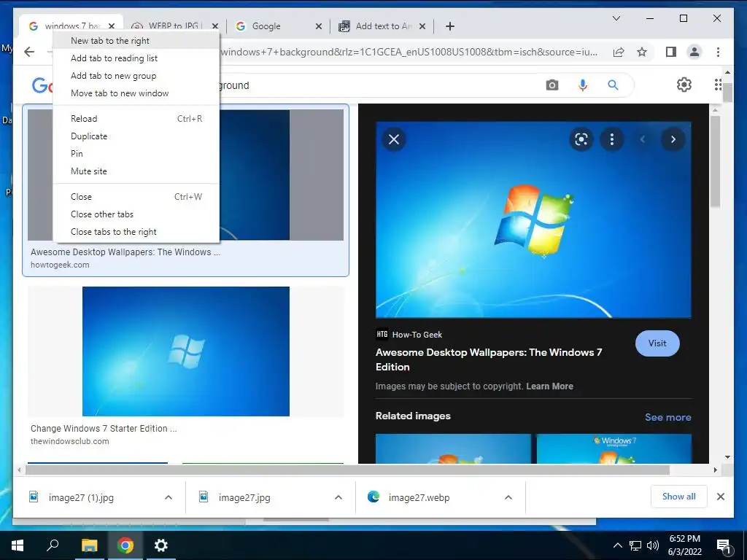Screen dimensions: 747x560
Task: Start voice search with the microphone icon
Action: tap(582, 85)
